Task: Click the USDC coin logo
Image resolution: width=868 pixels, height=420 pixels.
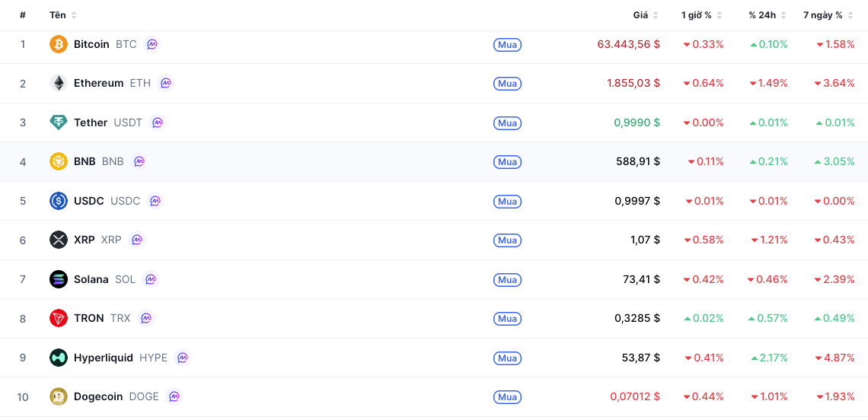Action: point(58,201)
